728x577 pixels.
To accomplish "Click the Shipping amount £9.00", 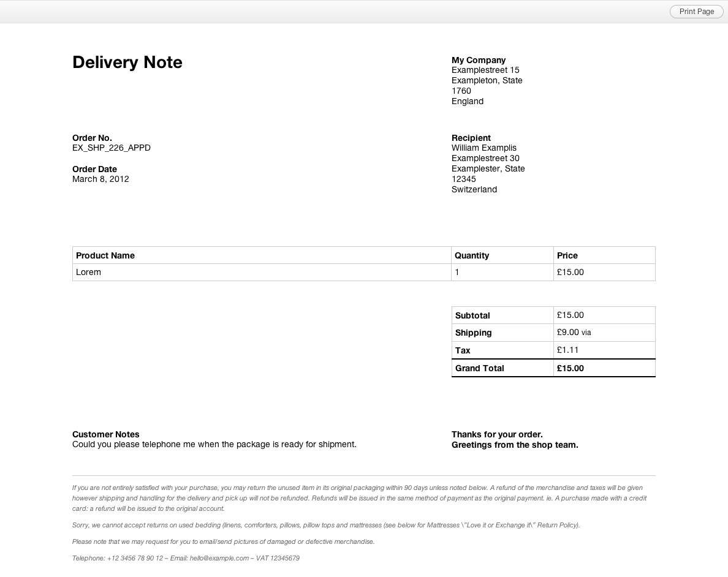I will click(x=568, y=332).
